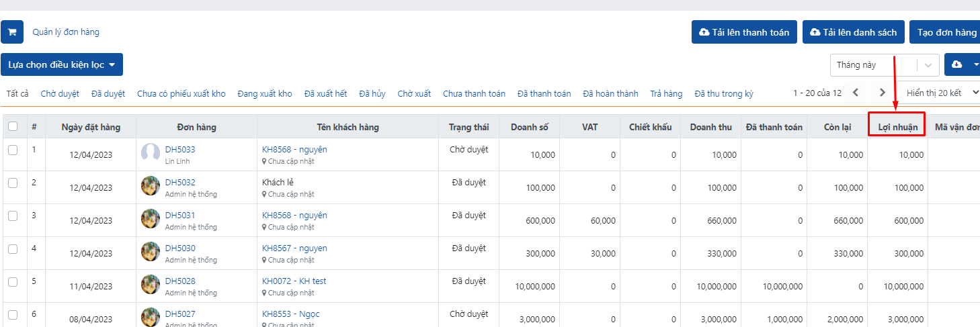
Task: Clear the Tháng này date filter
Action: [904, 65]
